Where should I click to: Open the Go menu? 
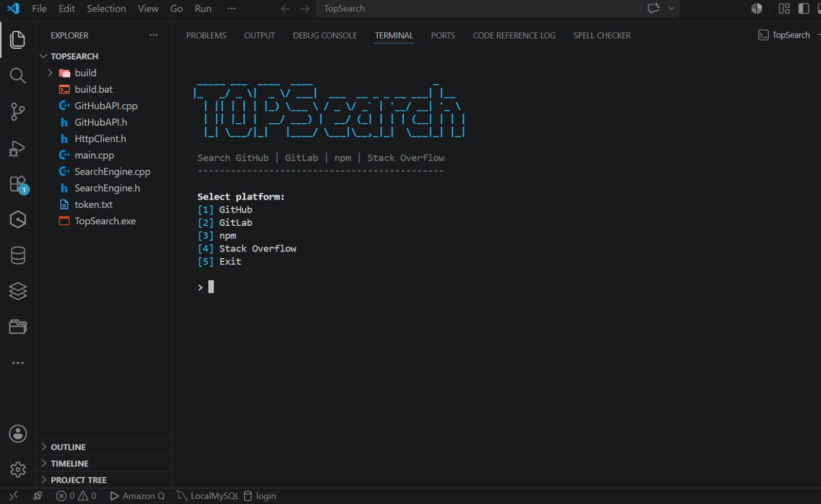177,8
